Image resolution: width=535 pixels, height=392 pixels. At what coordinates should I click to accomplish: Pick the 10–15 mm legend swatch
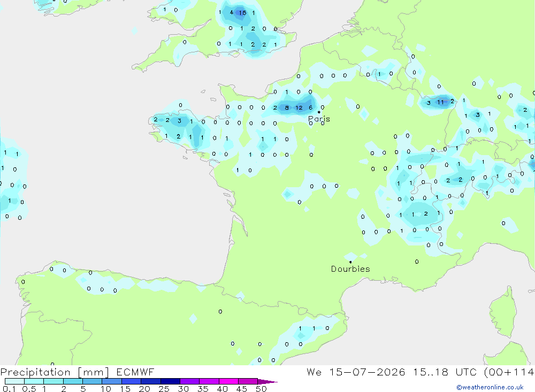pyautogui.click(x=112, y=381)
